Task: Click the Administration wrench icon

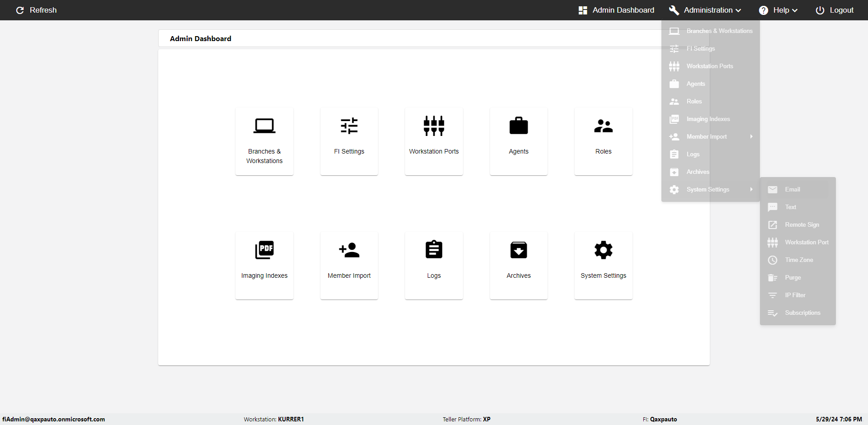Action: pyautogui.click(x=674, y=10)
